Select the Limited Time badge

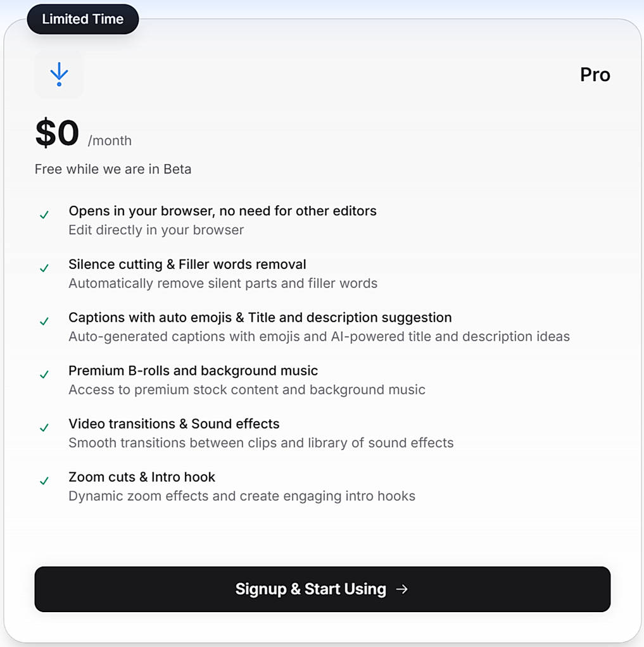point(83,19)
